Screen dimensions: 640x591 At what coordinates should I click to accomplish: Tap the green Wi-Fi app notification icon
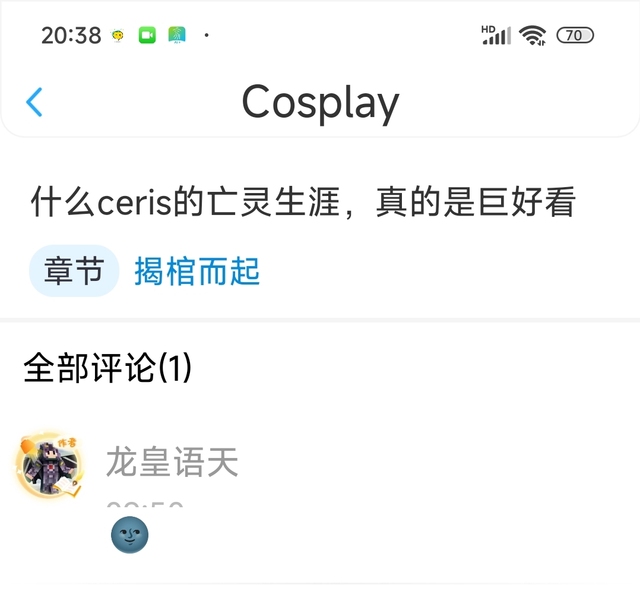pos(177,35)
